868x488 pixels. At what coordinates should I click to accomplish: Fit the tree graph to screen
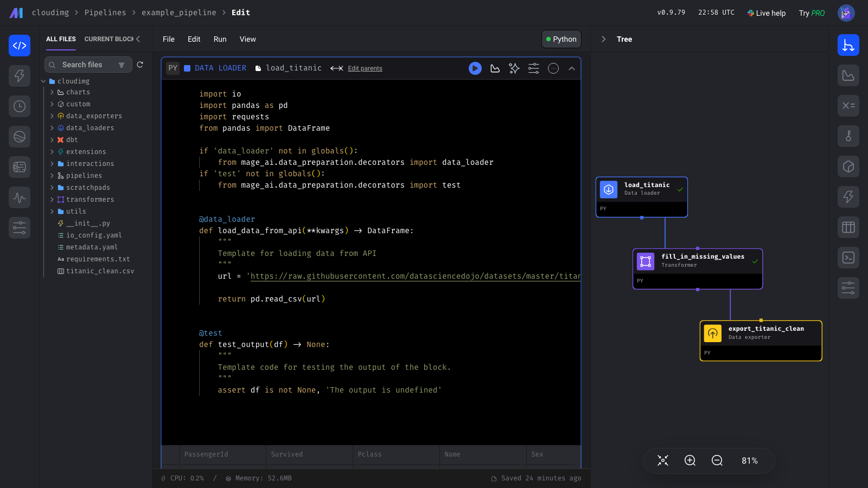(x=663, y=460)
